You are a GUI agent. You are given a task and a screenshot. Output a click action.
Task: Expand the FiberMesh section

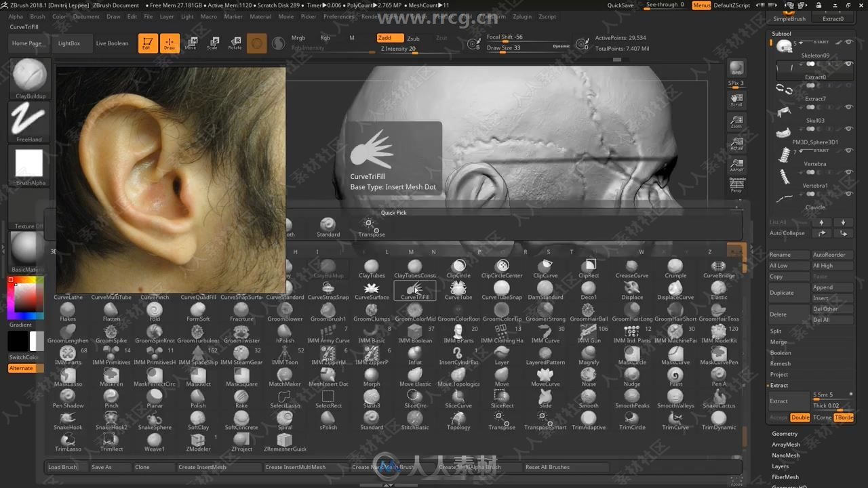(x=785, y=477)
